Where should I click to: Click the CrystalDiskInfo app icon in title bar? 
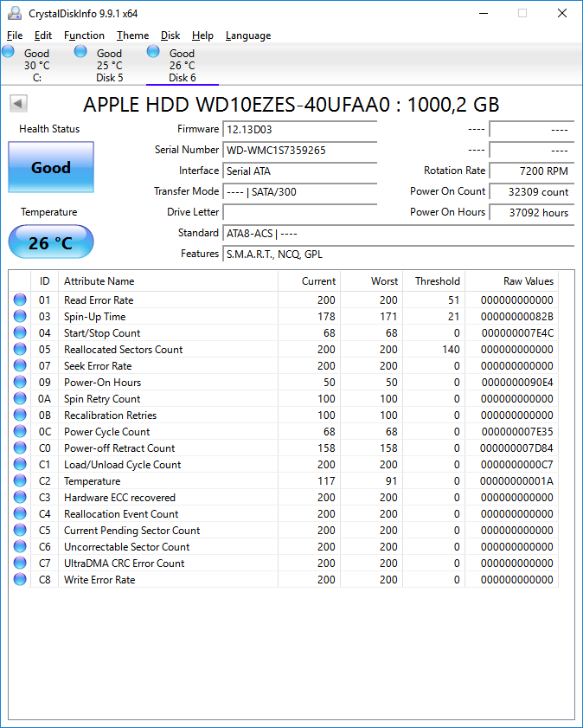coord(14,14)
